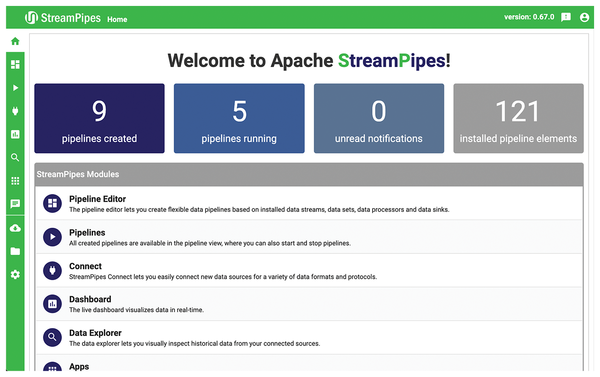Viewport: 600px width, 377px height.
Task: Open the Apps module title
Action: pos(79,366)
